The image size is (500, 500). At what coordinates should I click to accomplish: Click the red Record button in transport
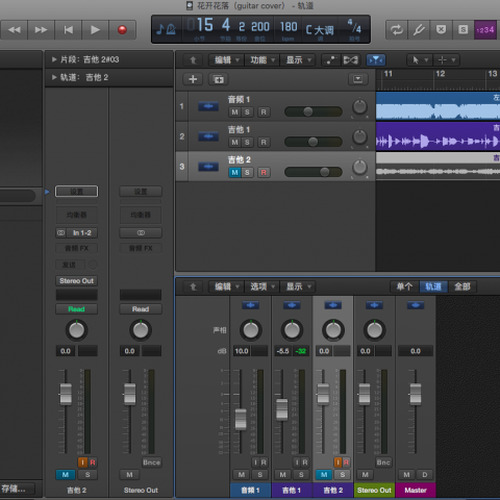tap(122, 30)
